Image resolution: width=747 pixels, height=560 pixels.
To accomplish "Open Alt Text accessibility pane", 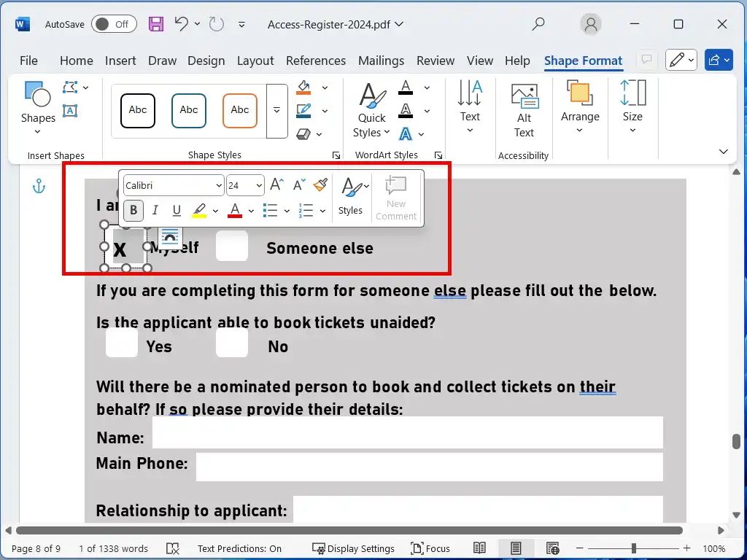I will [524, 110].
